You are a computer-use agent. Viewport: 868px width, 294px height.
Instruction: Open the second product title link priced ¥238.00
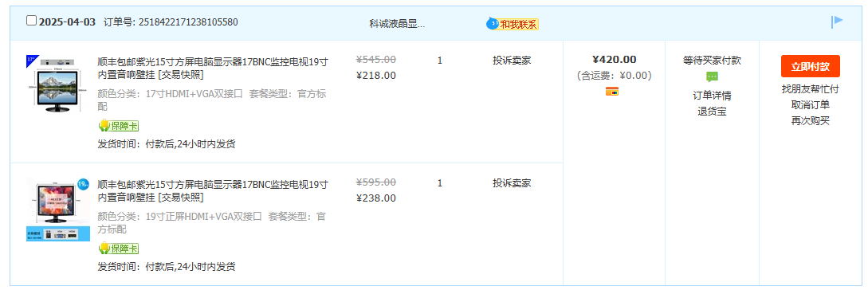coord(213,190)
